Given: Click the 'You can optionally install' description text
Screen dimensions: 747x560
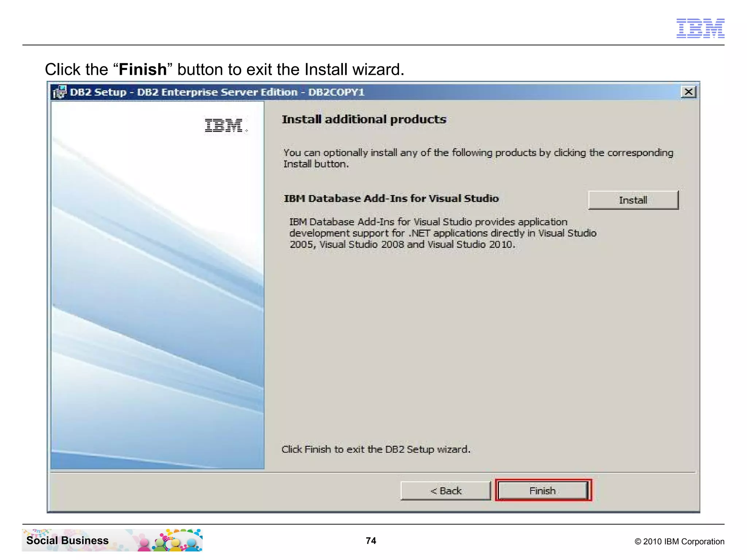Looking at the screenshot, I should pos(478,158).
